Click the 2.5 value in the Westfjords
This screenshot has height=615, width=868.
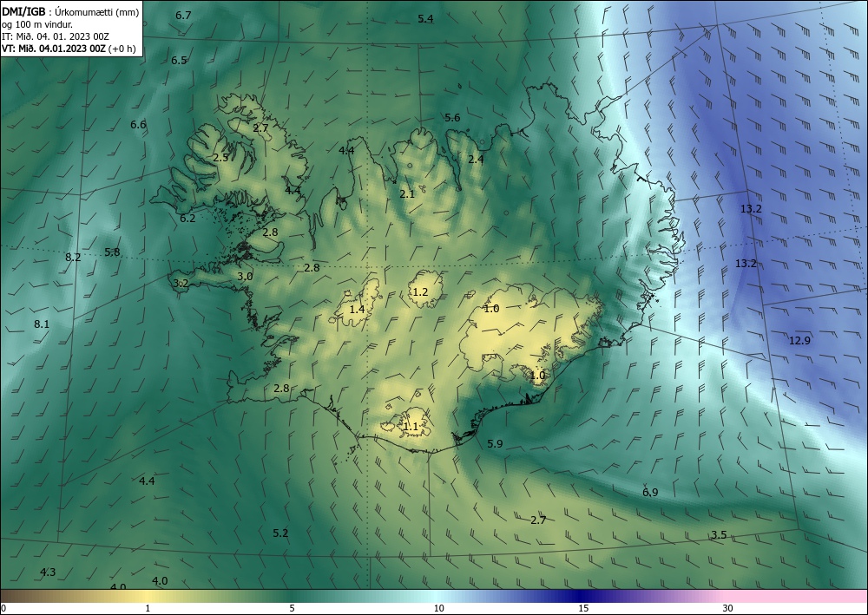click(220, 158)
